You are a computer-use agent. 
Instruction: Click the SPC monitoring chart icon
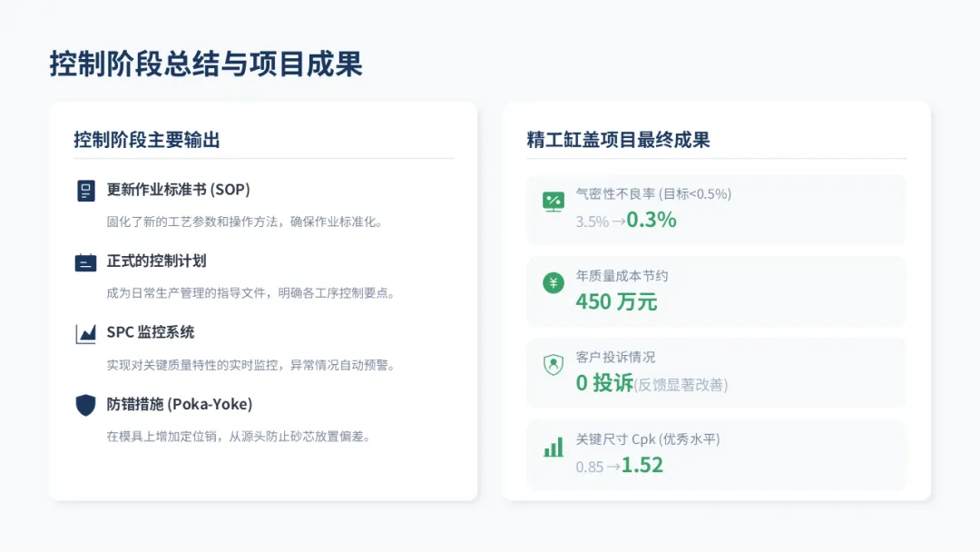pyautogui.click(x=85, y=334)
